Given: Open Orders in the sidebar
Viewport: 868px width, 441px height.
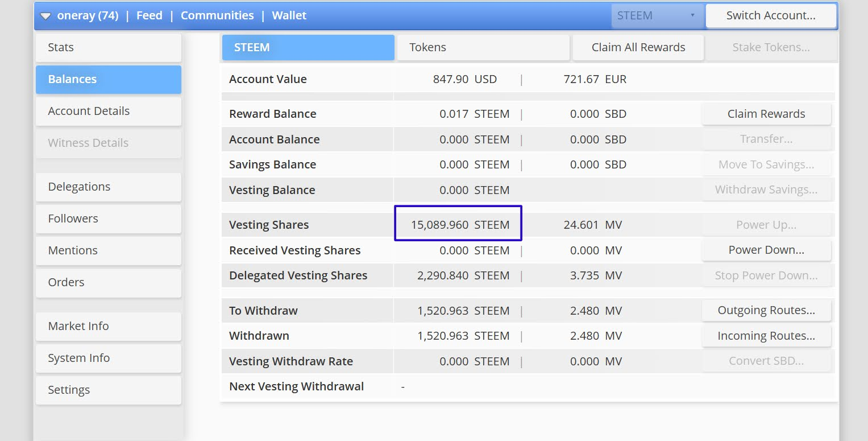Looking at the screenshot, I should [109, 283].
